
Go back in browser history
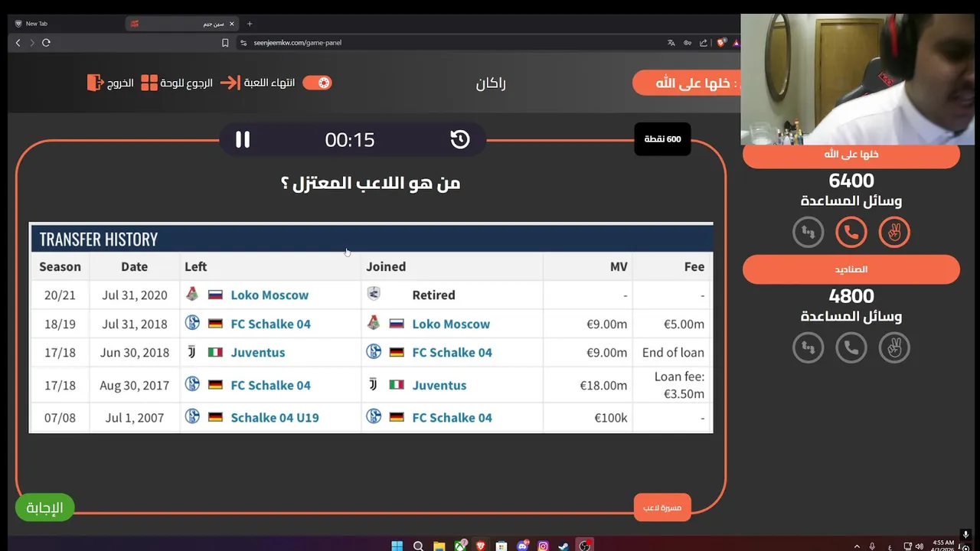tap(18, 43)
